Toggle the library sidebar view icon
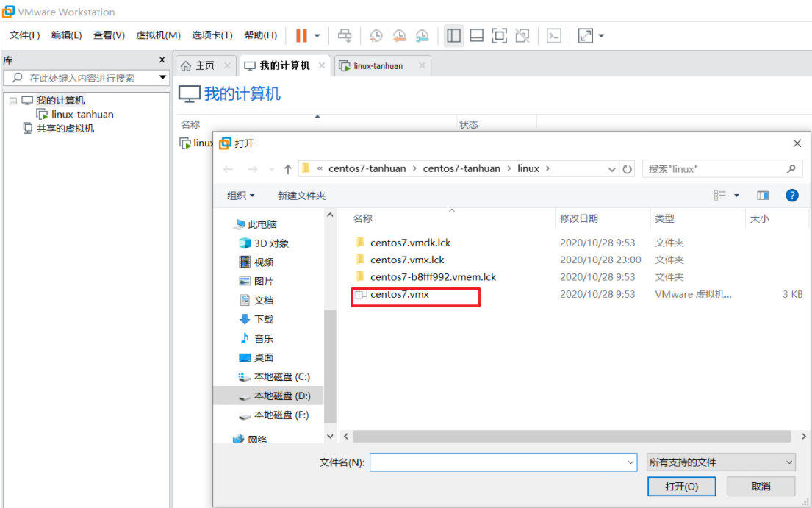The height and width of the screenshot is (508, 812). pos(453,35)
